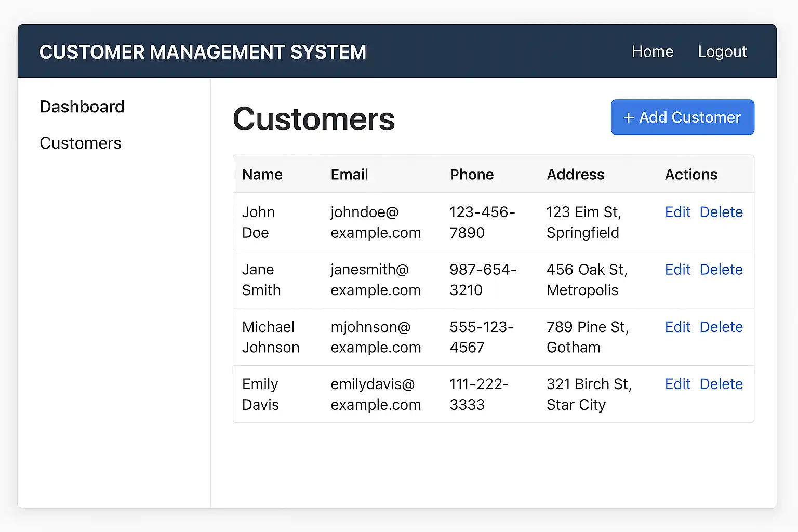Screen dimensions: 798x532
Task: Click the Address column header
Action: [x=576, y=175]
